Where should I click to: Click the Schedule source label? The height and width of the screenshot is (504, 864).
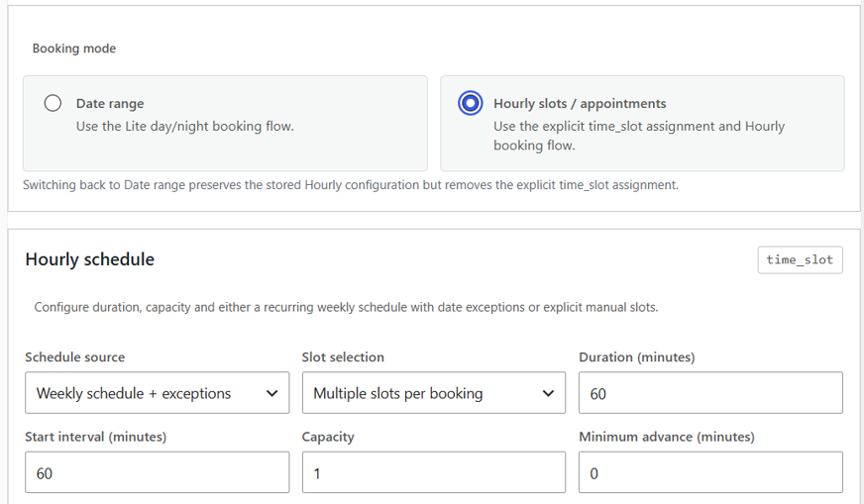click(75, 356)
